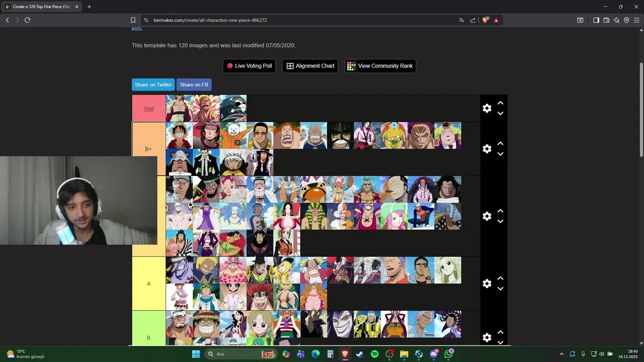Move the S+ tier row up
This screenshot has width=644, height=362.
pyautogui.click(x=500, y=143)
